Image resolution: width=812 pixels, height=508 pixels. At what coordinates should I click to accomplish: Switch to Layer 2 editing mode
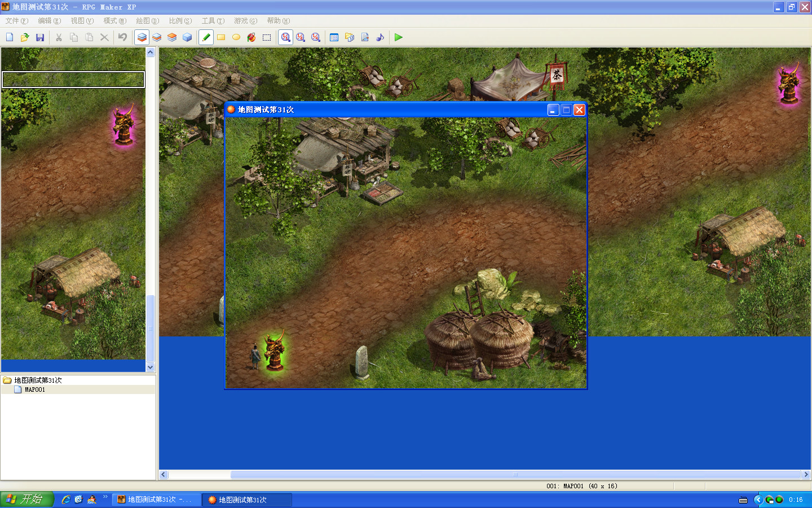point(157,37)
